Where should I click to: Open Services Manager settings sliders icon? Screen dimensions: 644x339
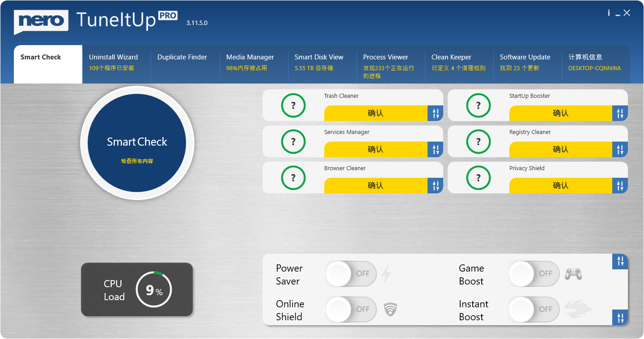(435, 150)
